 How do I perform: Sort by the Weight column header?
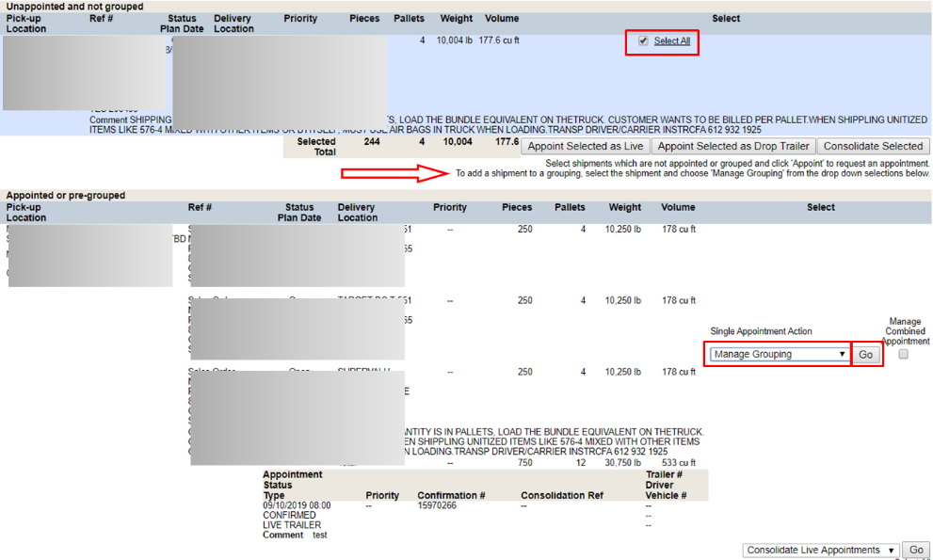(456, 17)
